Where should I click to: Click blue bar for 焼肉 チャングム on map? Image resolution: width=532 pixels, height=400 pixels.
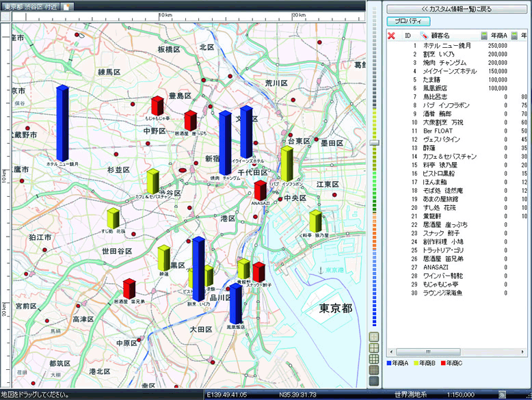point(225,143)
